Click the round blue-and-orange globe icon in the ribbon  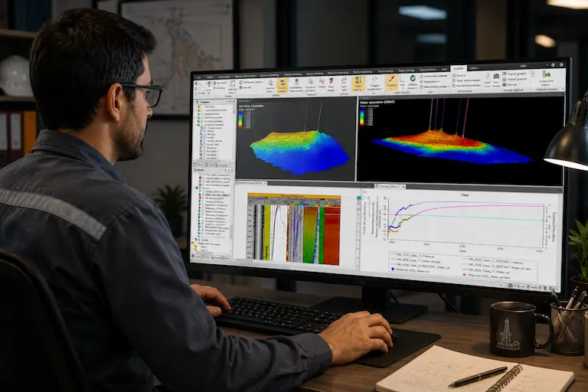[x=413, y=78]
